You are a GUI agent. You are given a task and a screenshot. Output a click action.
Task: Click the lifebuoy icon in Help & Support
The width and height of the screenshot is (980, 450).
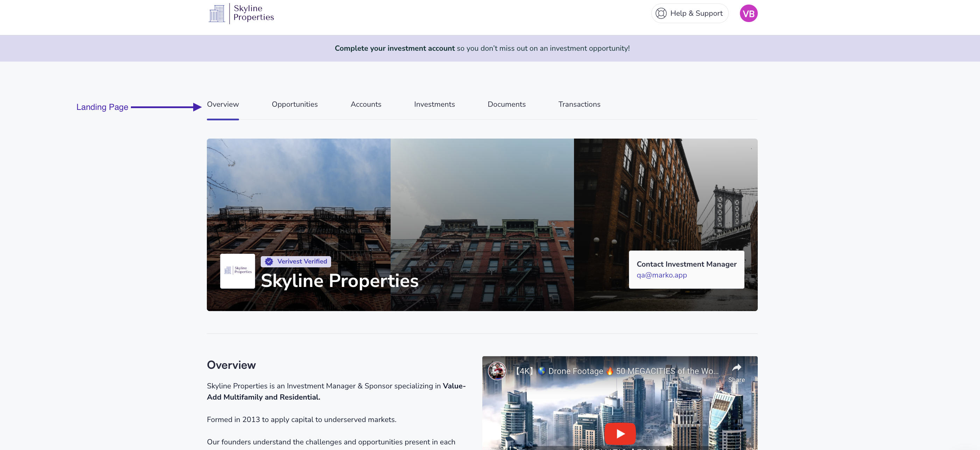pos(661,13)
